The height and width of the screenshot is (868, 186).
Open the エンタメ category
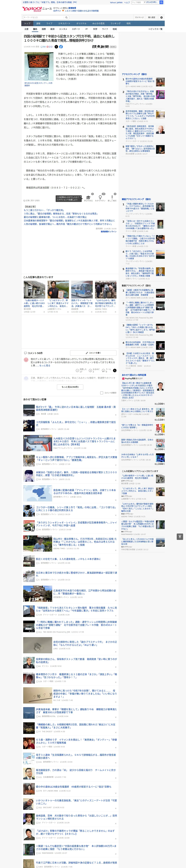(63, 29)
